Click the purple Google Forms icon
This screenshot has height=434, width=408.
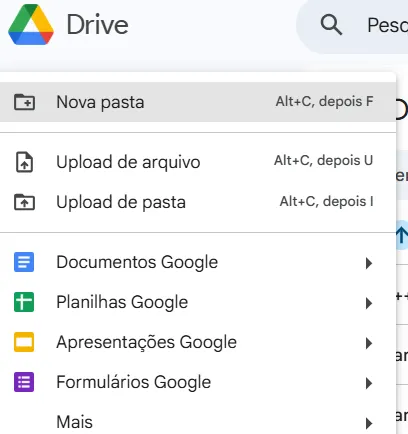click(24, 382)
